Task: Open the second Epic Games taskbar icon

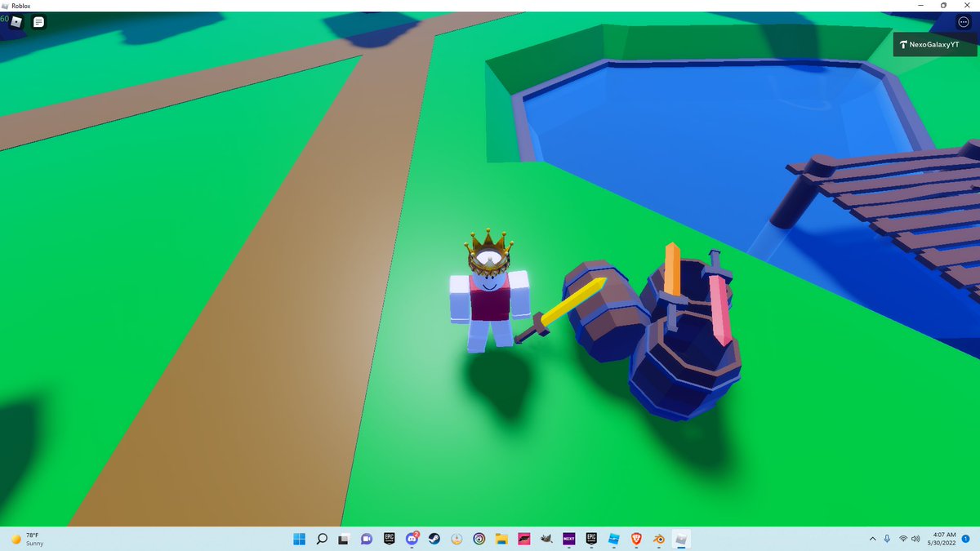Action: click(x=592, y=539)
